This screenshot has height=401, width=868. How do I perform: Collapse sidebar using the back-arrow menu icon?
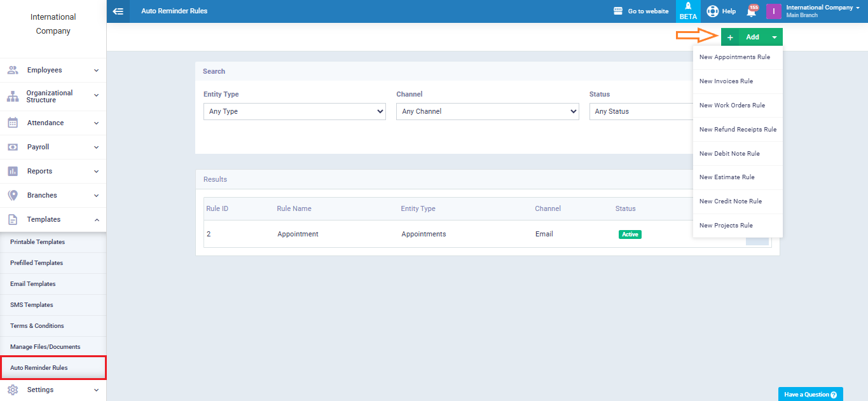tap(118, 11)
